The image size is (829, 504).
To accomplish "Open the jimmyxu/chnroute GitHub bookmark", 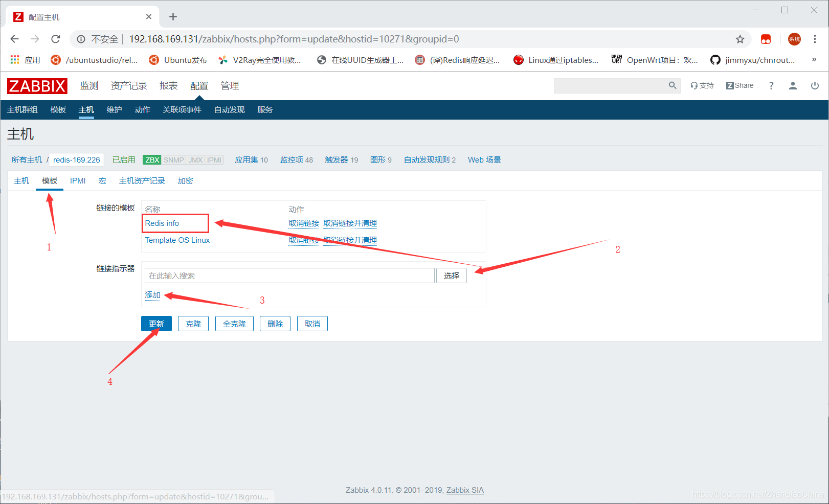I will click(x=753, y=60).
